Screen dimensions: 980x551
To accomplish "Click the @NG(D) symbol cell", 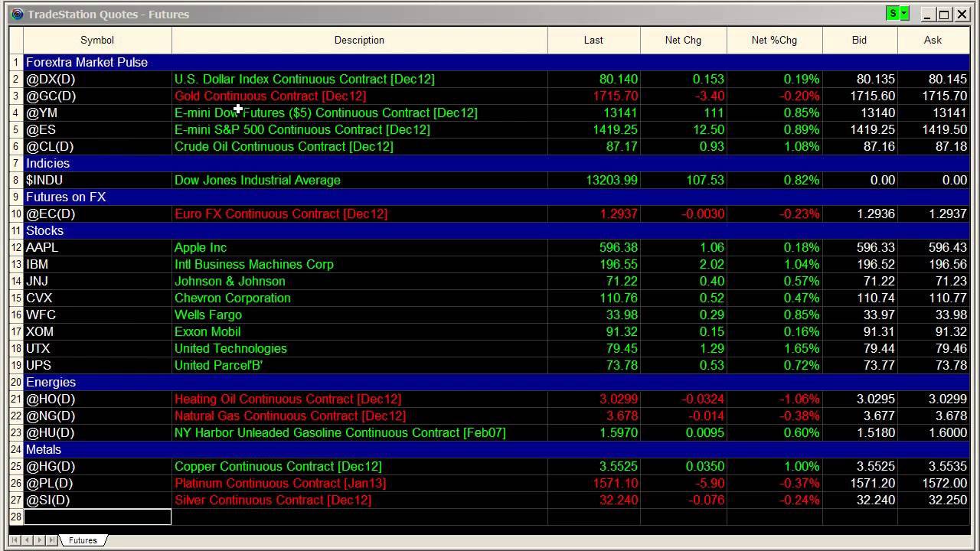I will [97, 416].
